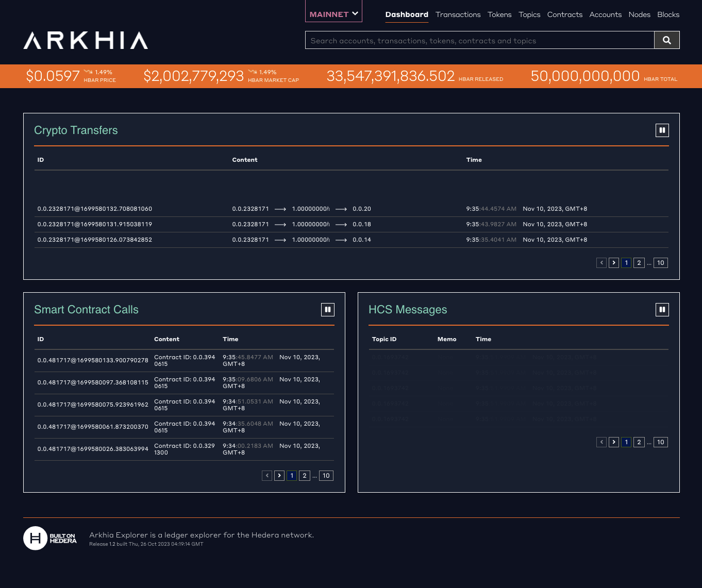Open the Transactions tab
The height and width of the screenshot is (588, 702).
(458, 14)
